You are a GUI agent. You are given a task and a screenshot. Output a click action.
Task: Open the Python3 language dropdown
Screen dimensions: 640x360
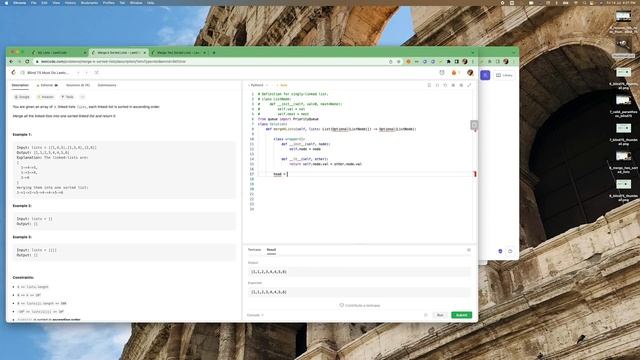(258, 85)
